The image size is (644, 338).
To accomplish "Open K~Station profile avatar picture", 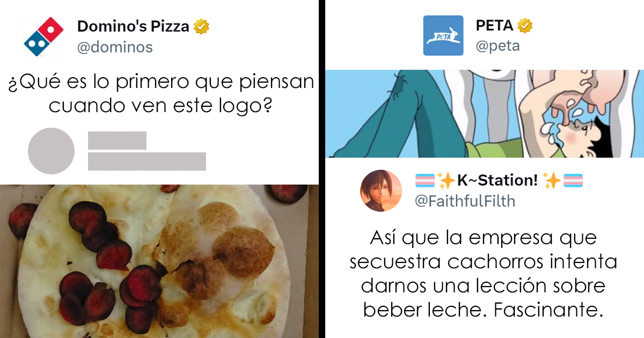I will [379, 190].
